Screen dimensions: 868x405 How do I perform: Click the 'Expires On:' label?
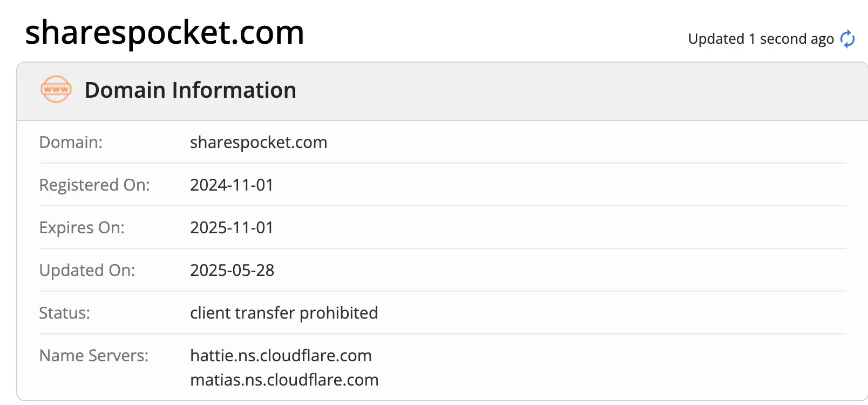82,228
